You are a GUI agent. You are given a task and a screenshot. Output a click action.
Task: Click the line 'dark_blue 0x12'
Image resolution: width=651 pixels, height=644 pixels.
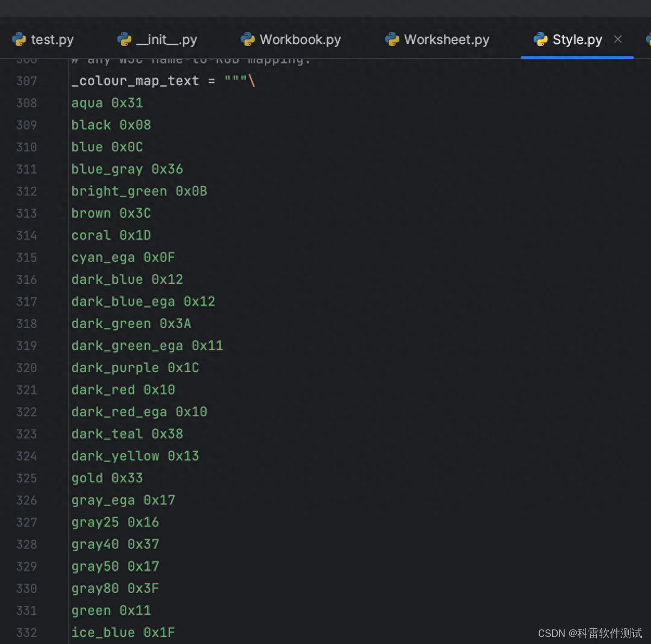click(x=127, y=279)
